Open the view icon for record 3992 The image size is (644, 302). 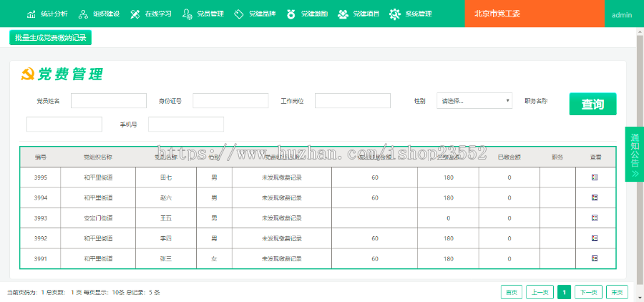pyautogui.click(x=595, y=238)
